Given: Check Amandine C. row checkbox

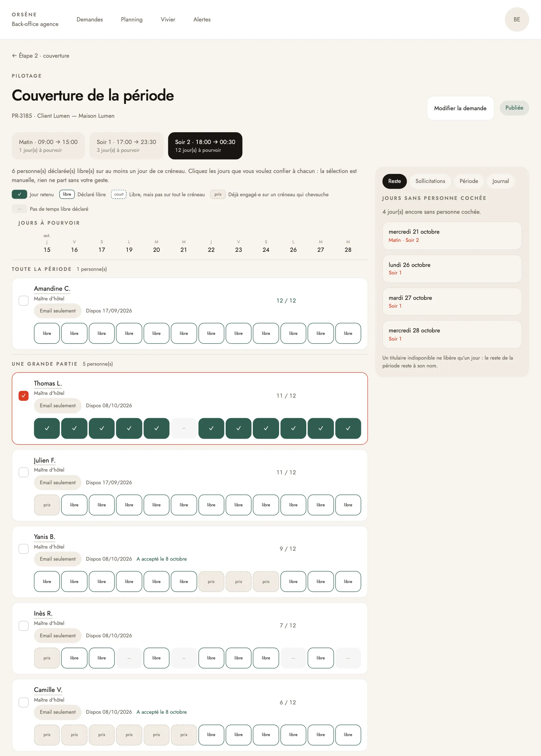Looking at the screenshot, I should tap(23, 301).
